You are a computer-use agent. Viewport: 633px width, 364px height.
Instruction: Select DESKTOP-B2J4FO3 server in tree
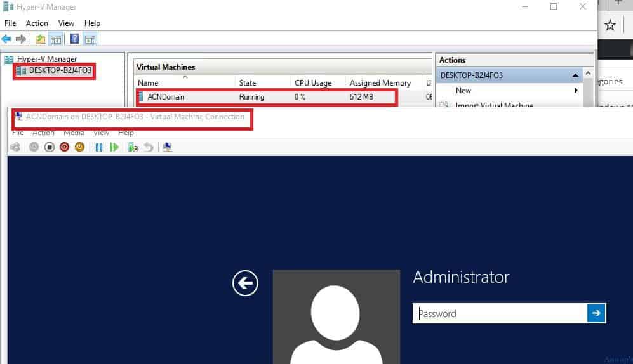[x=60, y=70]
